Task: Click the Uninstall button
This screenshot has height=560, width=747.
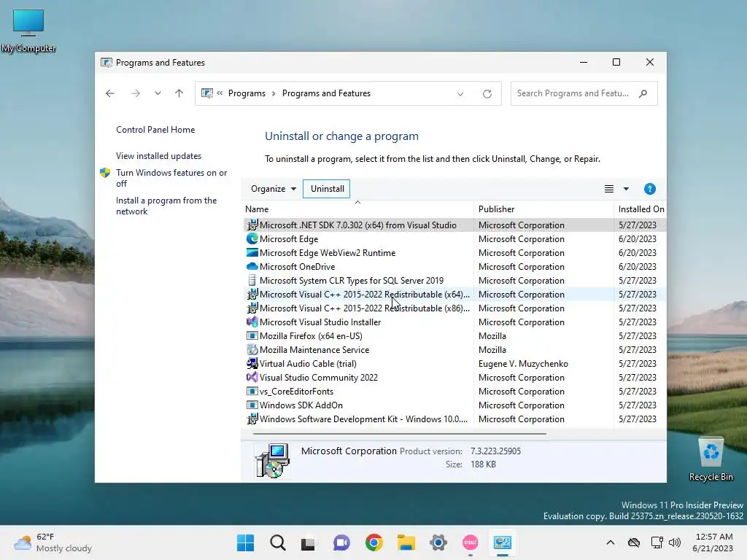Action: click(x=327, y=189)
